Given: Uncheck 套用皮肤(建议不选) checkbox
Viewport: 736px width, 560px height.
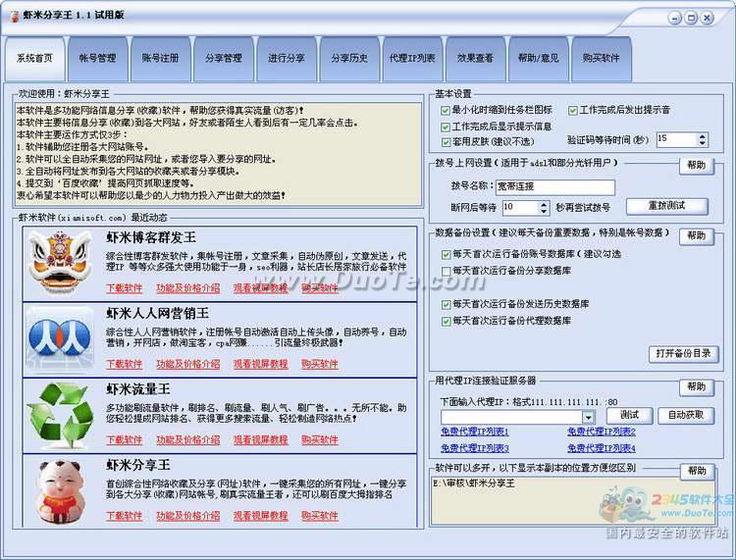Looking at the screenshot, I should tap(446, 142).
